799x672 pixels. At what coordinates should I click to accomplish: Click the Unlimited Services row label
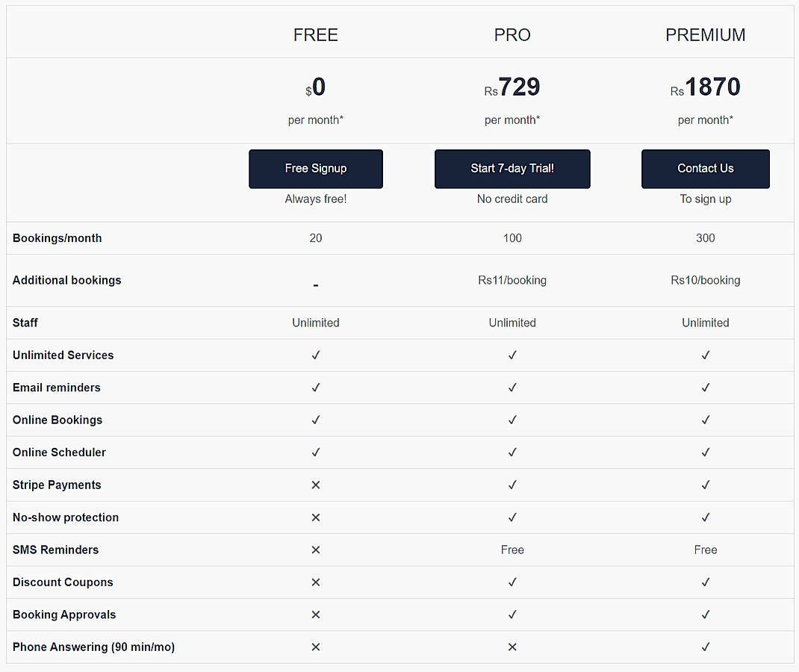point(63,355)
